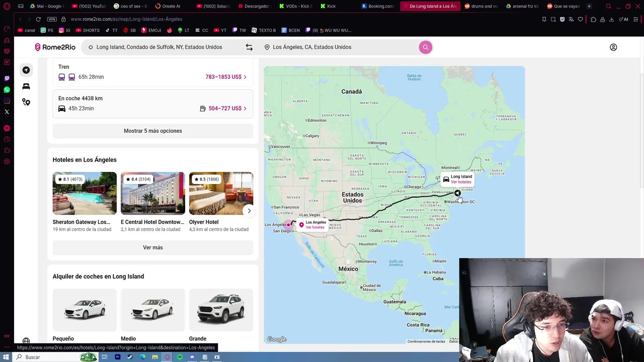Switch to the 'ceo of sex' Google tab

click(130, 6)
